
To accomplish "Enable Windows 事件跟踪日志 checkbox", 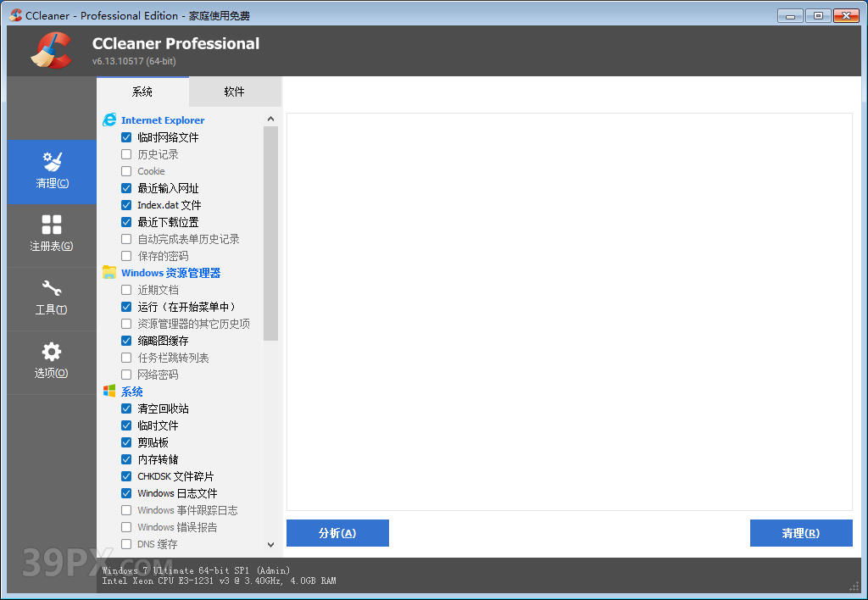I will click(x=126, y=510).
